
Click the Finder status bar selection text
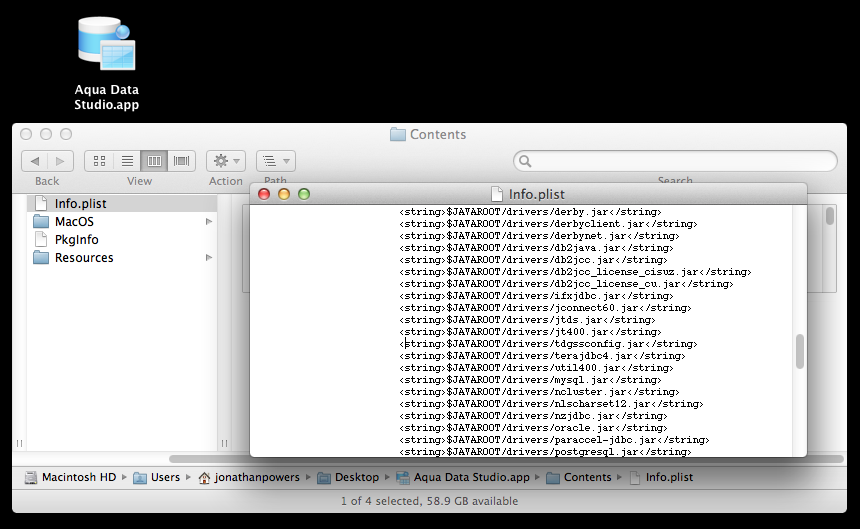429,501
